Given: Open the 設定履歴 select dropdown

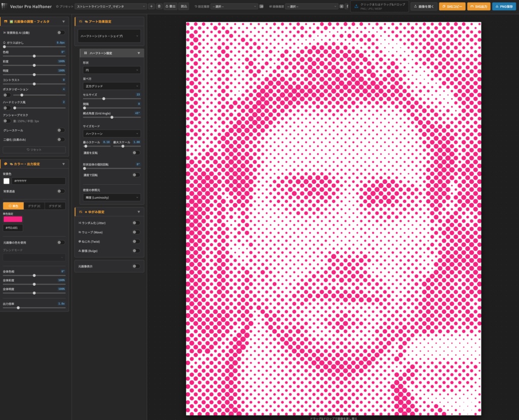Looking at the screenshot, I should coord(234,6).
